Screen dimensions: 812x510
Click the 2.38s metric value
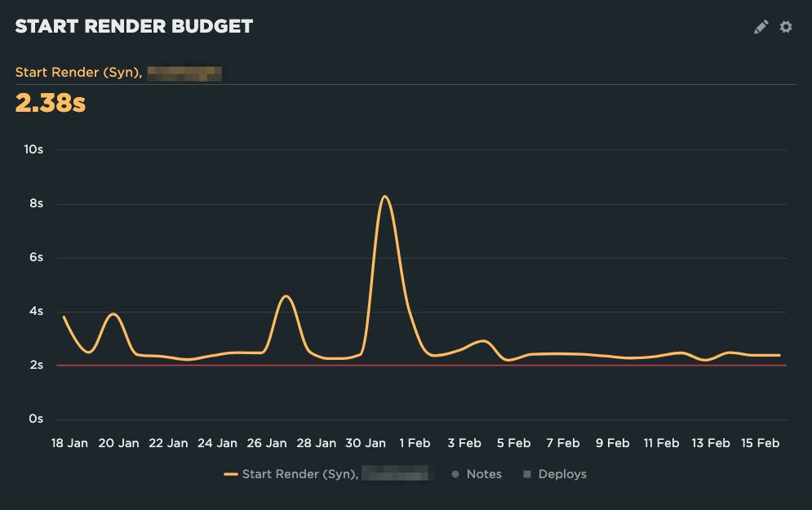[x=50, y=104]
